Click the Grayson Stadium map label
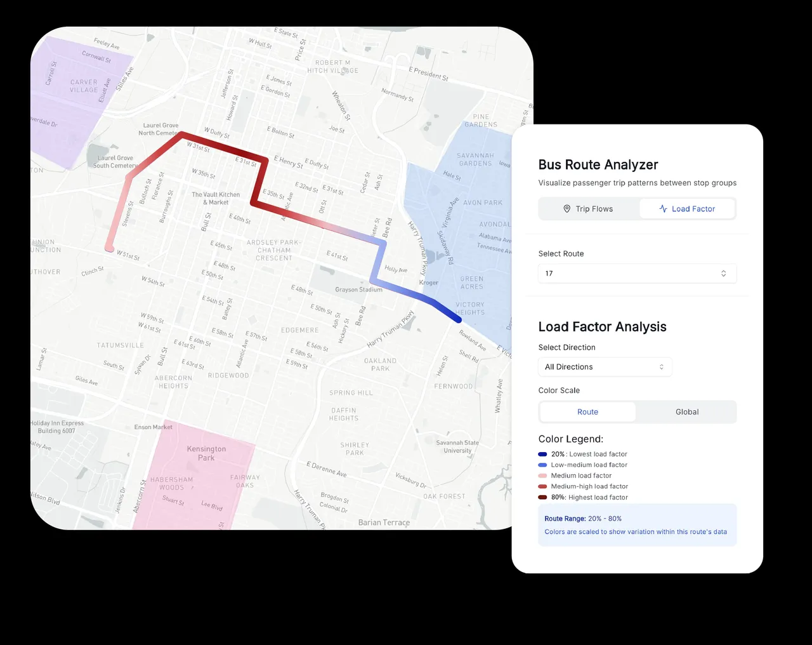The height and width of the screenshot is (645, 812). [x=358, y=289]
